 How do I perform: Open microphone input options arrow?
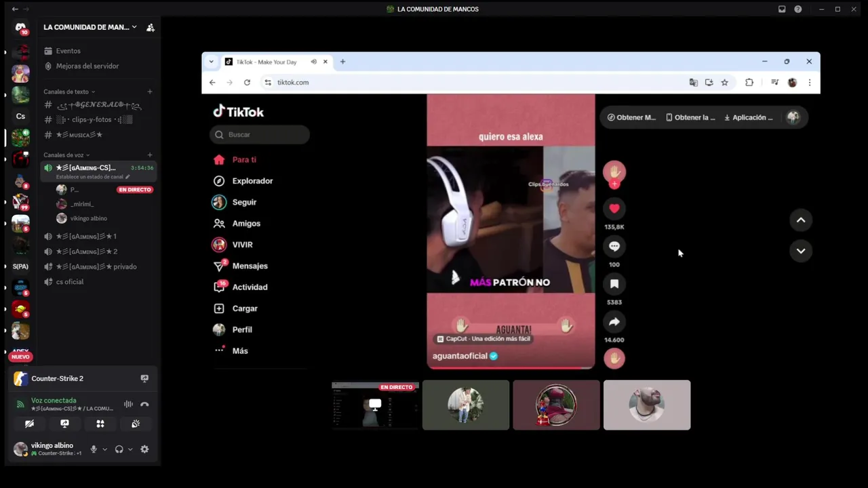104,449
